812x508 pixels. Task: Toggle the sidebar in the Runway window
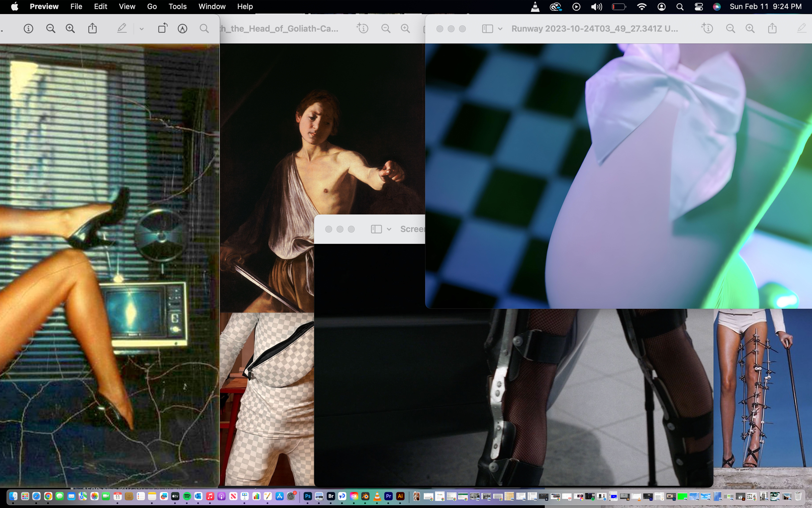487,29
